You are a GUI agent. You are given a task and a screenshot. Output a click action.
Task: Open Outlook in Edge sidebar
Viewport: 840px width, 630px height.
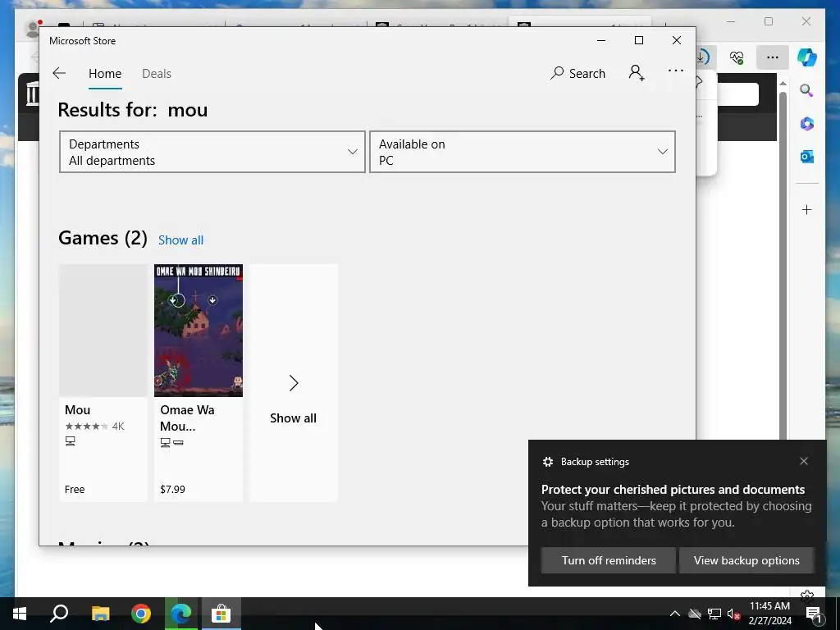pyautogui.click(x=807, y=157)
